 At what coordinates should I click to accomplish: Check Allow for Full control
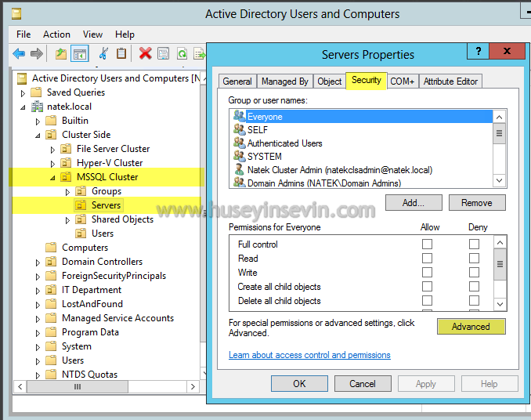click(427, 244)
